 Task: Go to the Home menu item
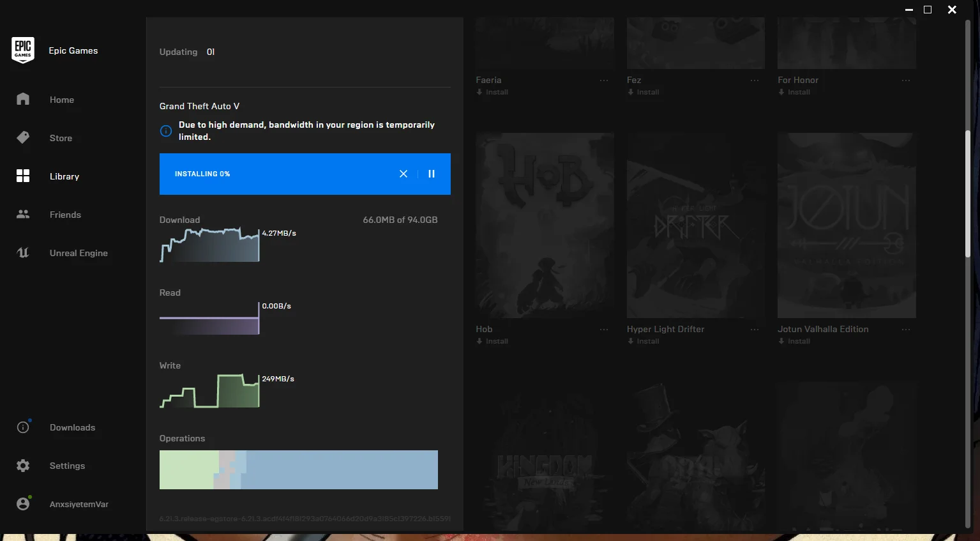(x=62, y=100)
